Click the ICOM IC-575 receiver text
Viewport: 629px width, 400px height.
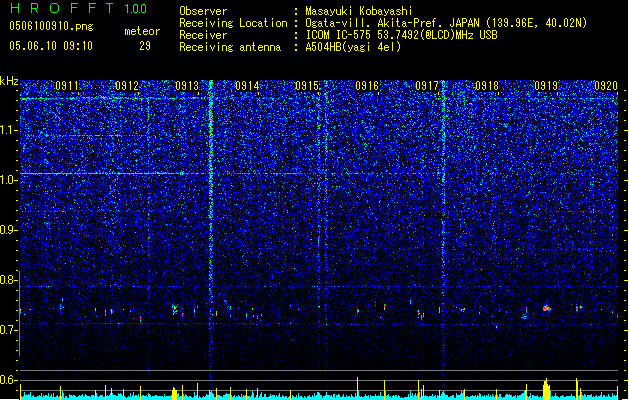401,35
